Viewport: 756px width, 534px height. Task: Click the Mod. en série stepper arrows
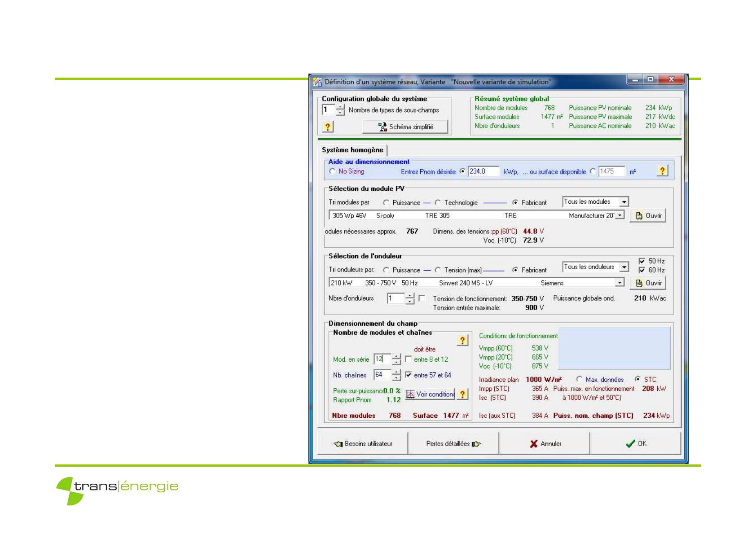point(396,359)
